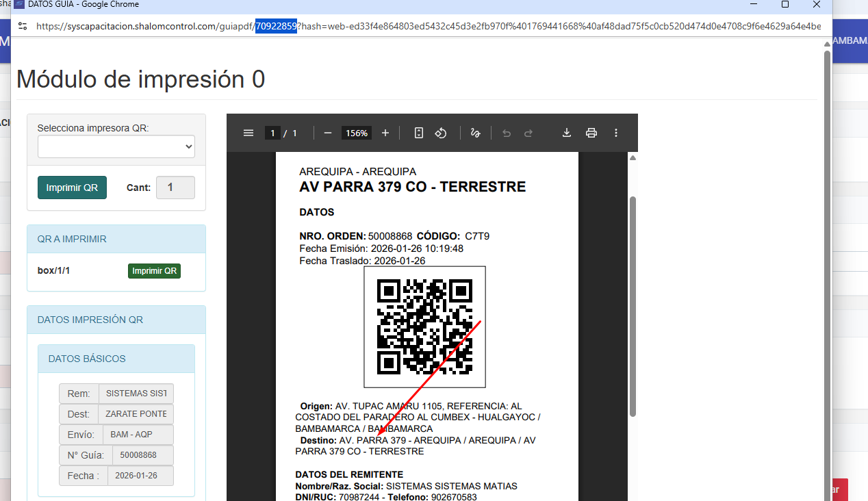Open PDF viewer more actions menu
The image size is (868, 501).
(x=616, y=133)
